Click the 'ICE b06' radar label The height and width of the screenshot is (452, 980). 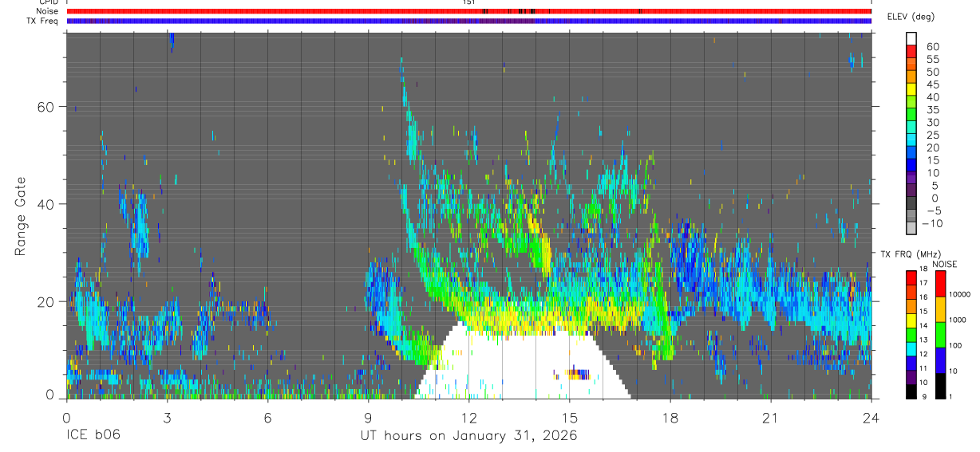coord(93,437)
